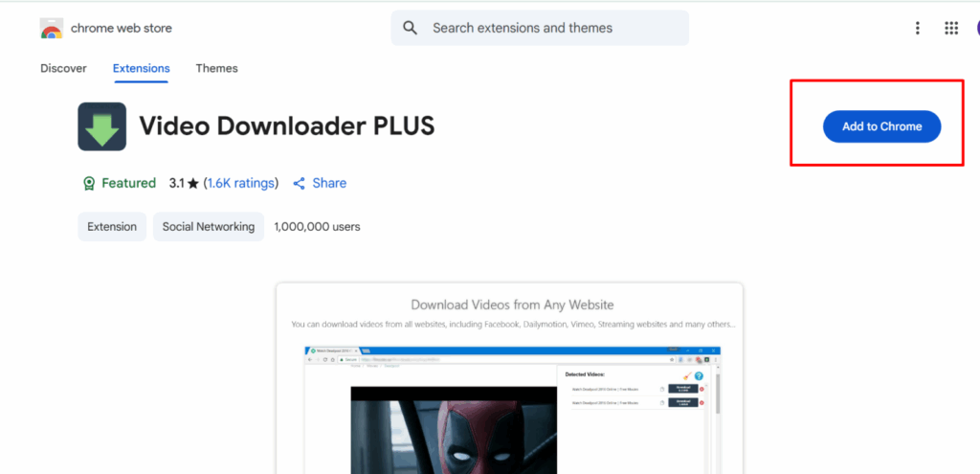Click the 3.1 rating value

[176, 183]
